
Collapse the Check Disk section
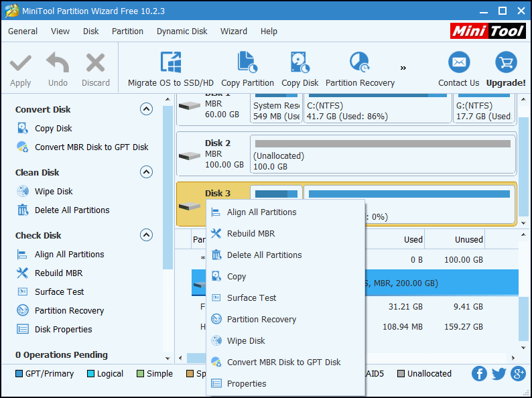(146, 235)
